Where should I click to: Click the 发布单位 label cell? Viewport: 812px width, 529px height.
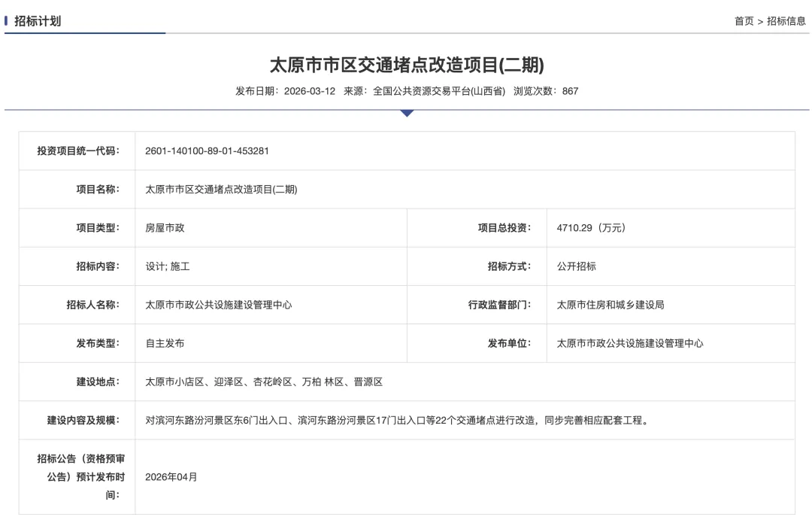coord(477,343)
